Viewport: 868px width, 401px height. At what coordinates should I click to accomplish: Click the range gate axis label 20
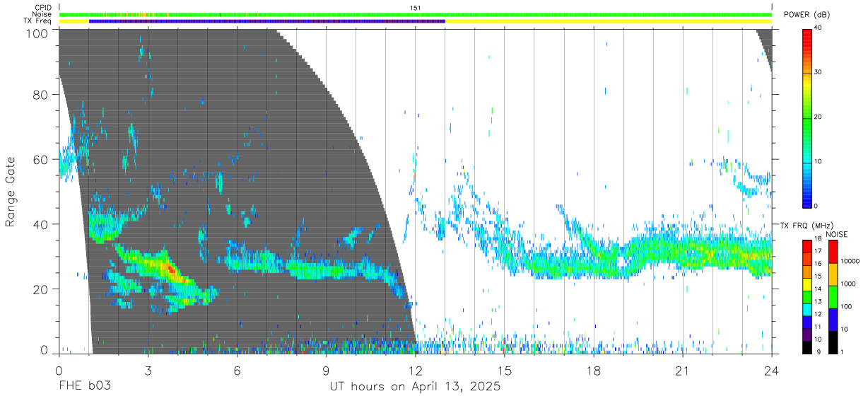point(41,289)
